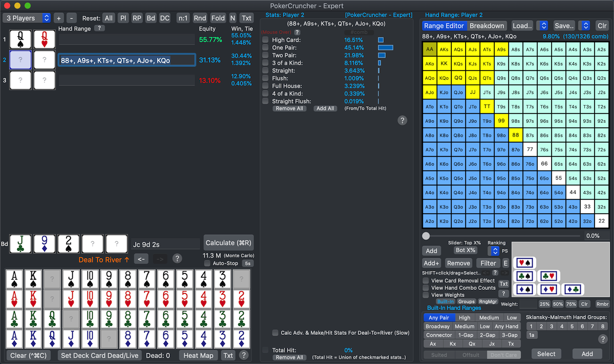The height and width of the screenshot is (364, 614).
Task: Open the RngMgr tab
Action: pos(488,302)
